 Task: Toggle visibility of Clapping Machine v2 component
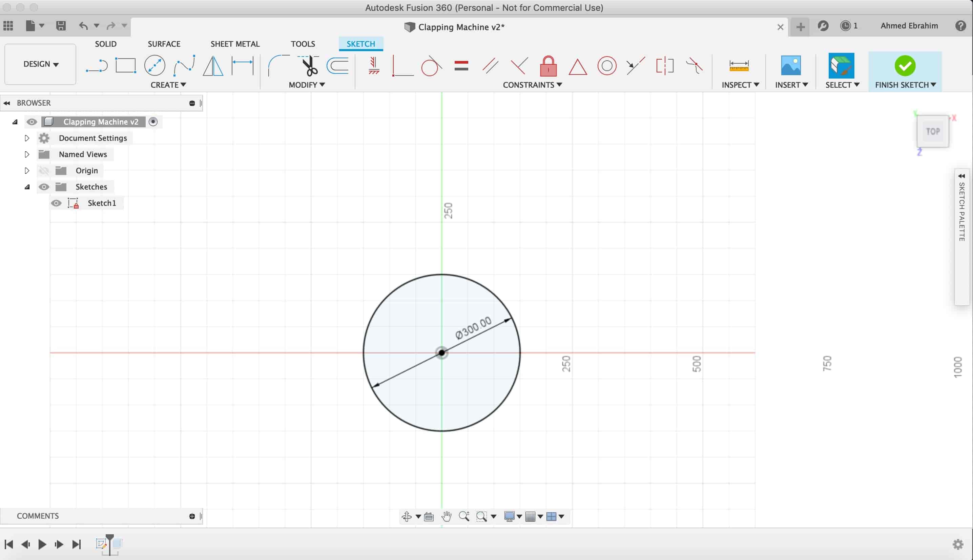(32, 122)
